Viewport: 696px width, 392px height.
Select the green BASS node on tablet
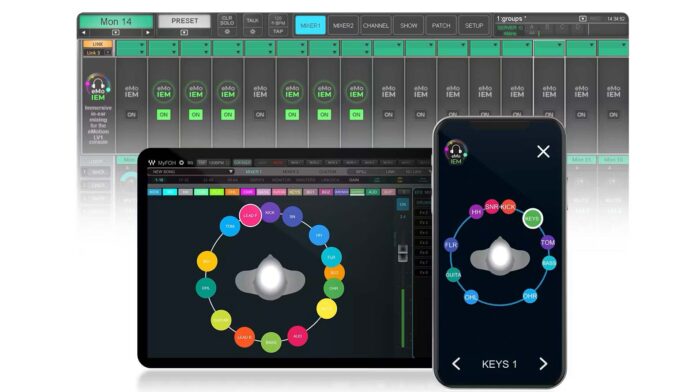pos(271,342)
